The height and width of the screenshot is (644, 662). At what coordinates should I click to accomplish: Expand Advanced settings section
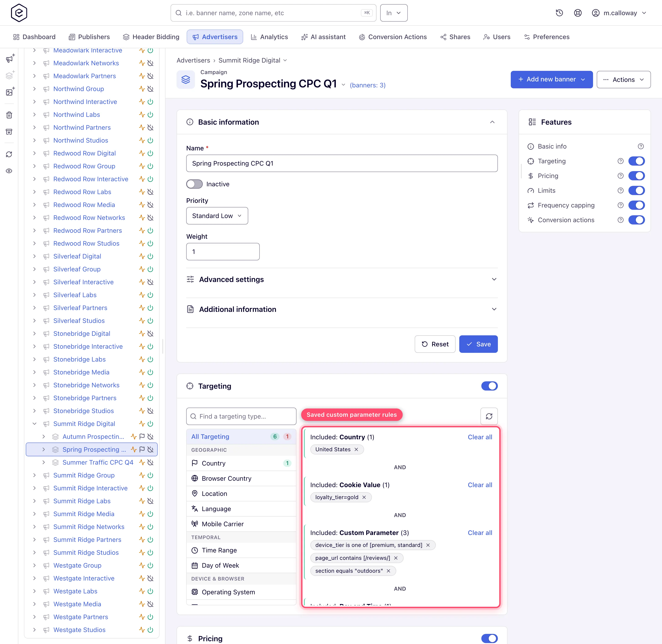342,279
